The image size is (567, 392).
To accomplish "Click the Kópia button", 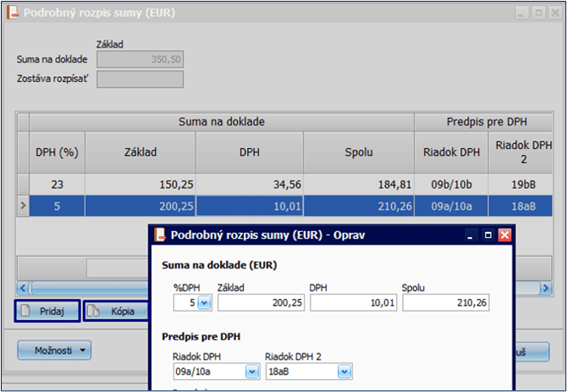I will pyautogui.click(x=114, y=312).
